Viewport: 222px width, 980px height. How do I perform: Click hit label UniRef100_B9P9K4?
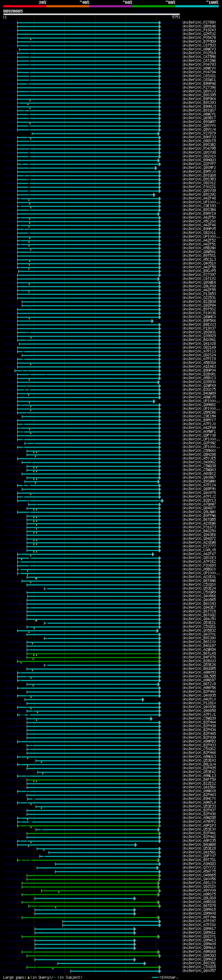(199, 99)
